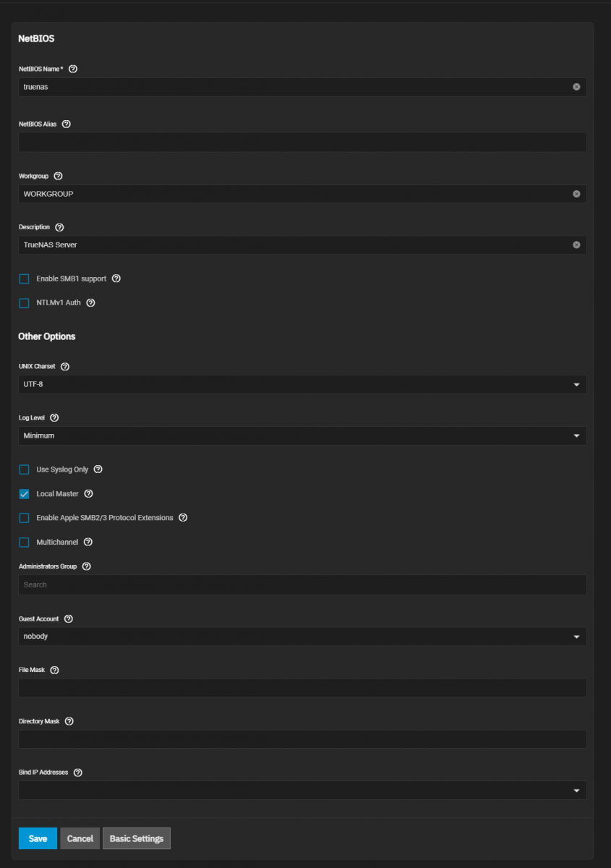Expand the Bind IP Addresses dropdown

click(302, 791)
